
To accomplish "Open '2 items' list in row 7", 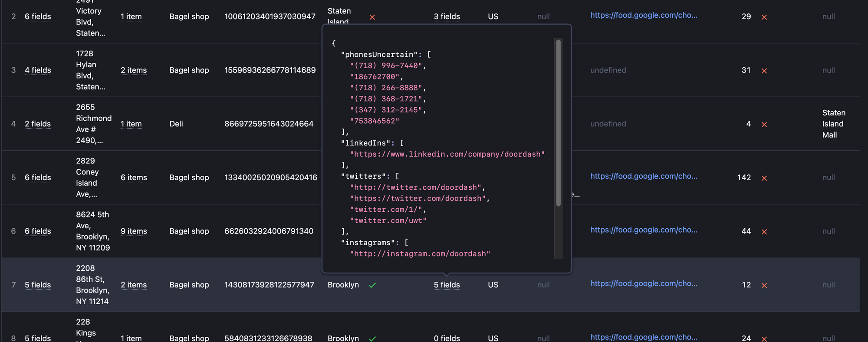I will click(x=134, y=285).
